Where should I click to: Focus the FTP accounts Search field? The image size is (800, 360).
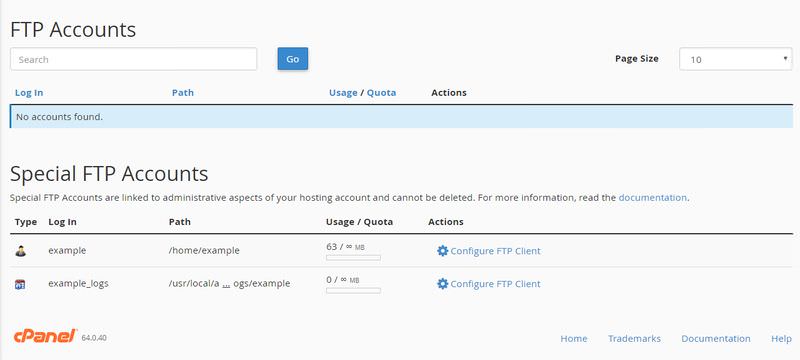[134, 59]
